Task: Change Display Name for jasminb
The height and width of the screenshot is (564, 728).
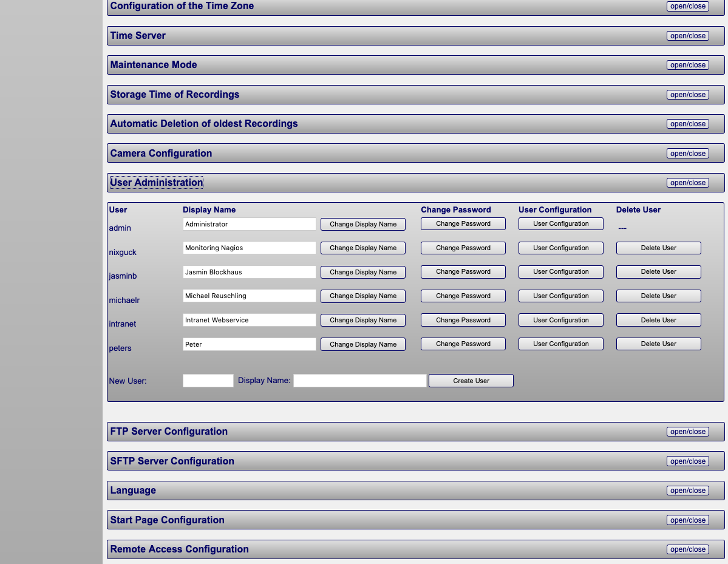Action: [363, 272]
